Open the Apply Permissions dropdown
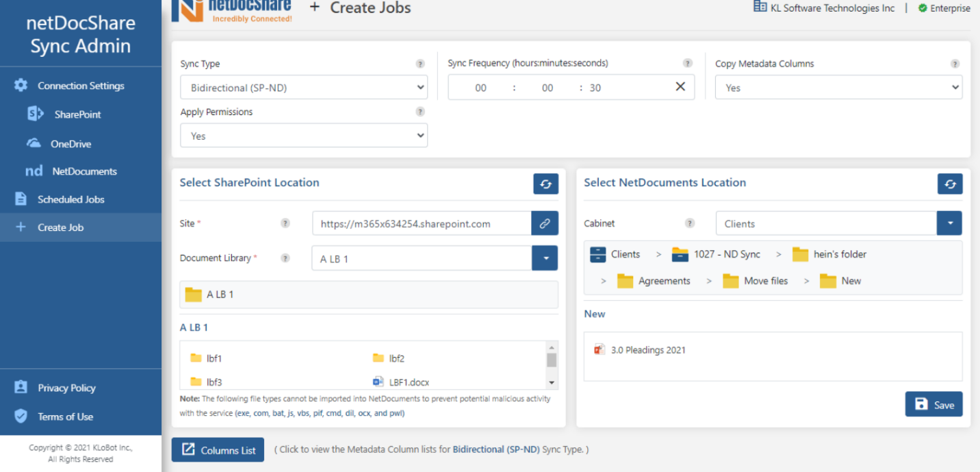 [304, 136]
